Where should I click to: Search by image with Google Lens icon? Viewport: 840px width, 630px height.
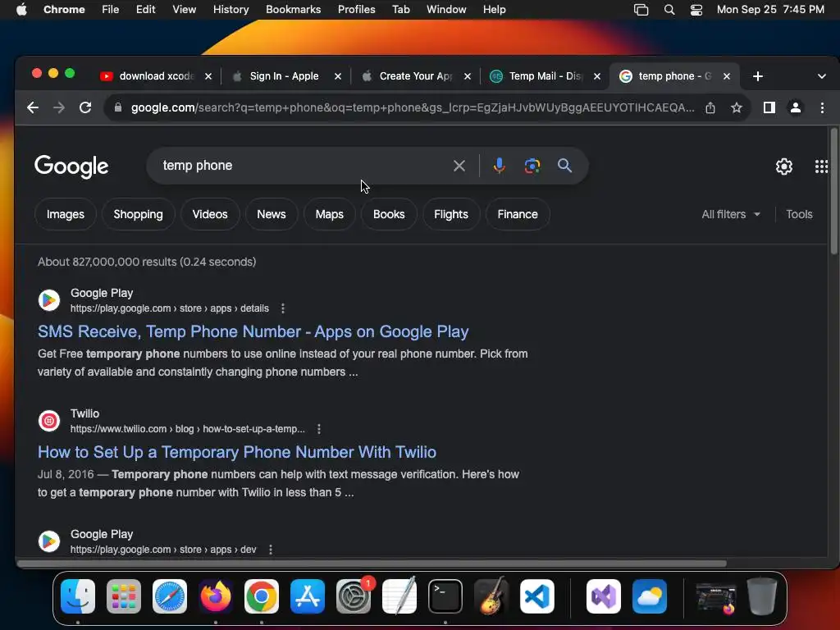(x=532, y=166)
